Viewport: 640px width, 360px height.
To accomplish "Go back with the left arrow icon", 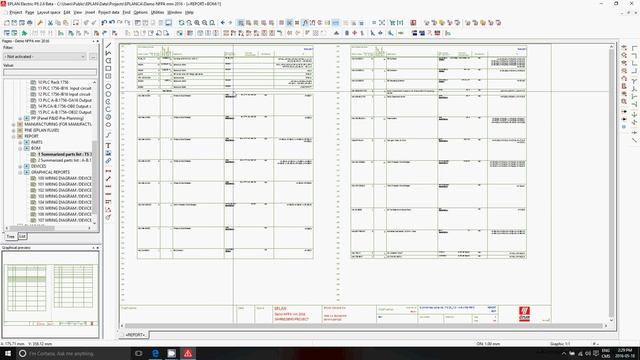I will pyautogui.click(x=222, y=23).
